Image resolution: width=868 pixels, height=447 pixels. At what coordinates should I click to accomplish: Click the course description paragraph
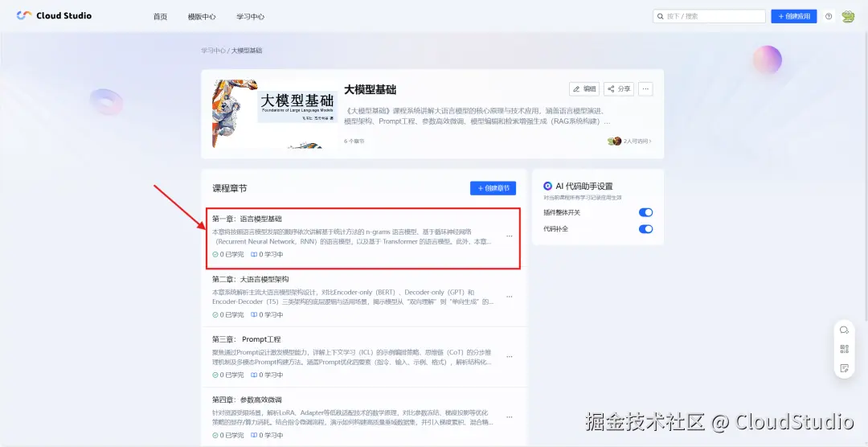[477, 116]
